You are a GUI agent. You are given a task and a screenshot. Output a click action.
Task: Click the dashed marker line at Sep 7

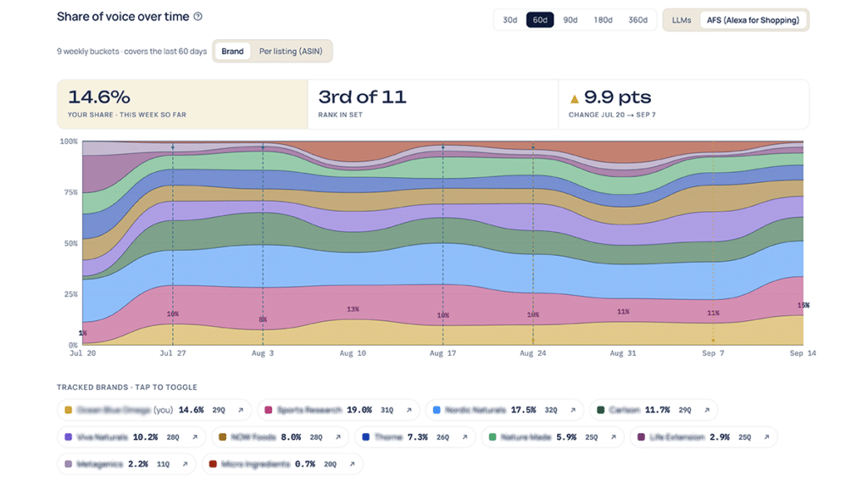pyautogui.click(x=713, y=243)
